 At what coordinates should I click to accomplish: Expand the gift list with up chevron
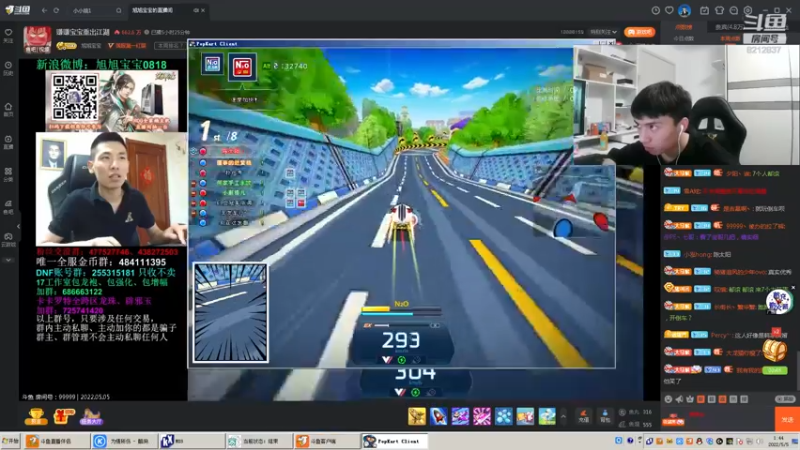[x=563, y=416]
